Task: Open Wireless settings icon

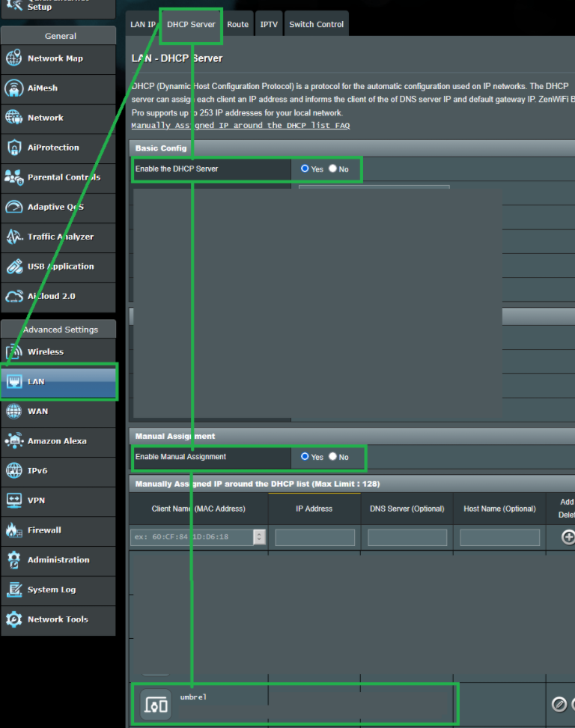Action: click(14, 351)
